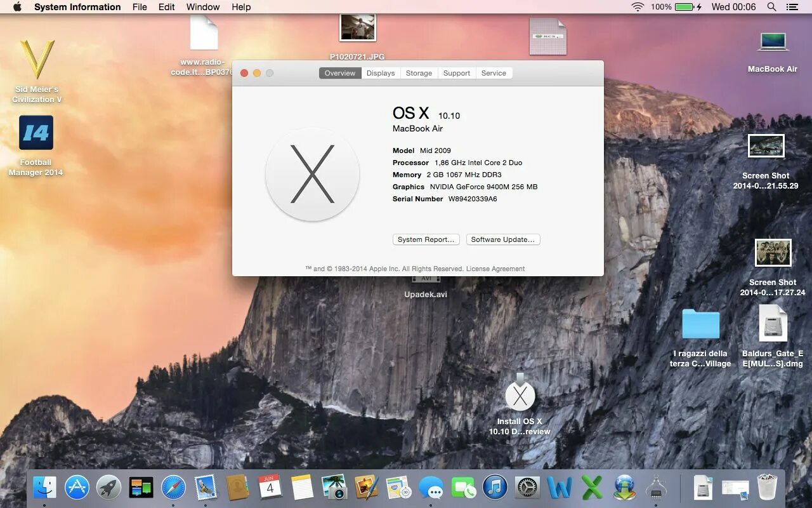Open the camera photo app in dock

(x=334, y=488)
